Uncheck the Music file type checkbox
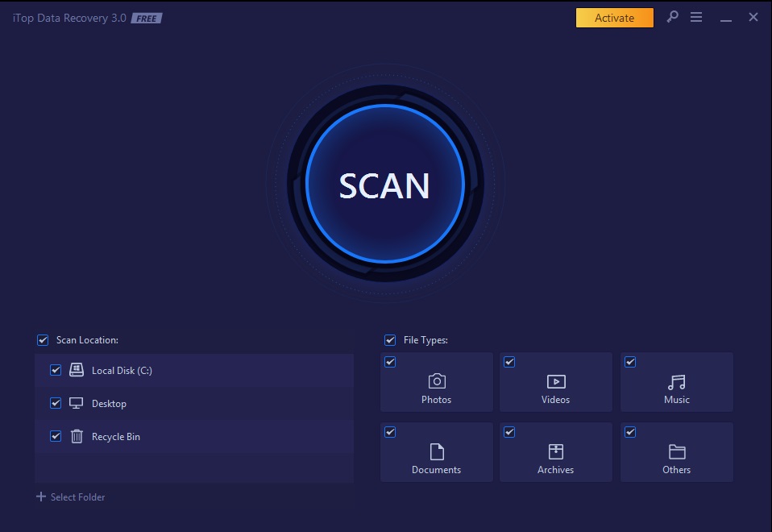Viewport: 772px width, 532px height. 630,362
